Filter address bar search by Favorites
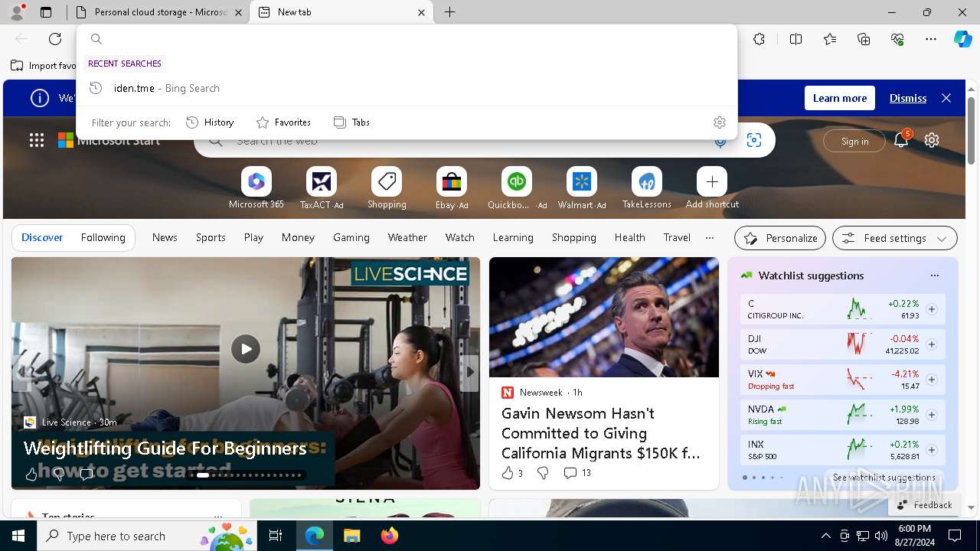The width and height of the screenshot is (980, 551). (283, 122)
